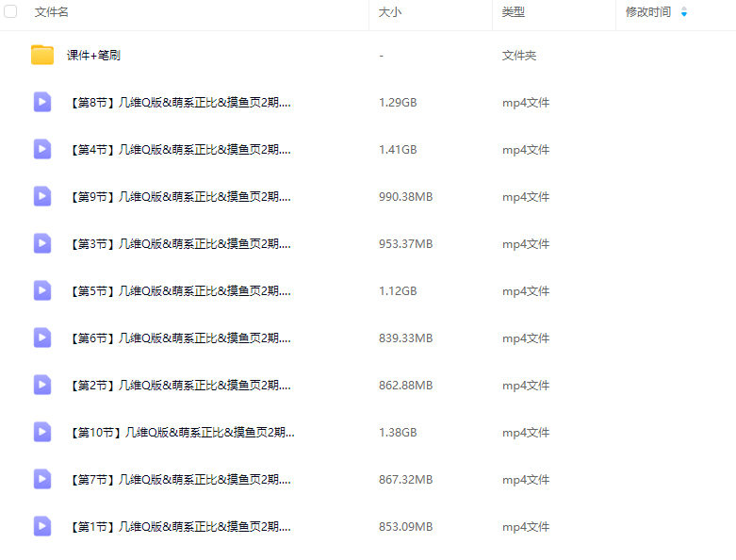Sort list by 修改时间 column header
This screenshot has width=736, height=560.
[647, 12]
